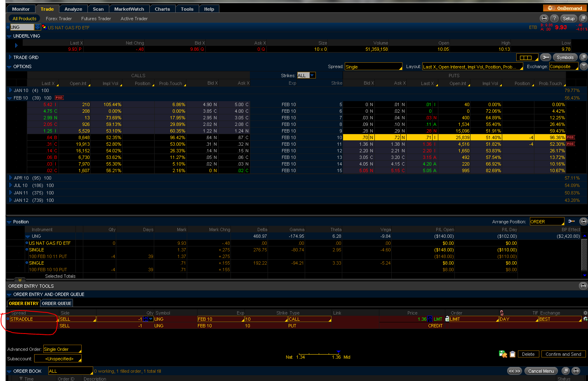The image size is (588, 381).
Task: Click the red link icon above TIF
Action: [x=502, y=313]
